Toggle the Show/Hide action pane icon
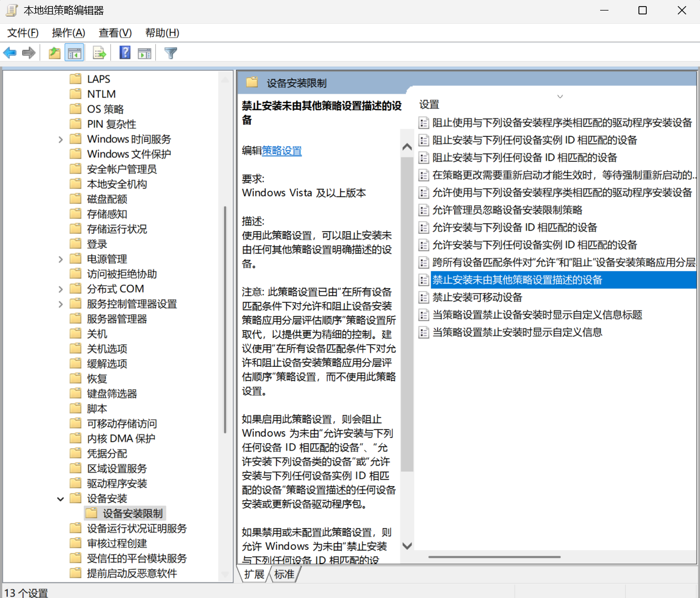 [x=145, y=53]
